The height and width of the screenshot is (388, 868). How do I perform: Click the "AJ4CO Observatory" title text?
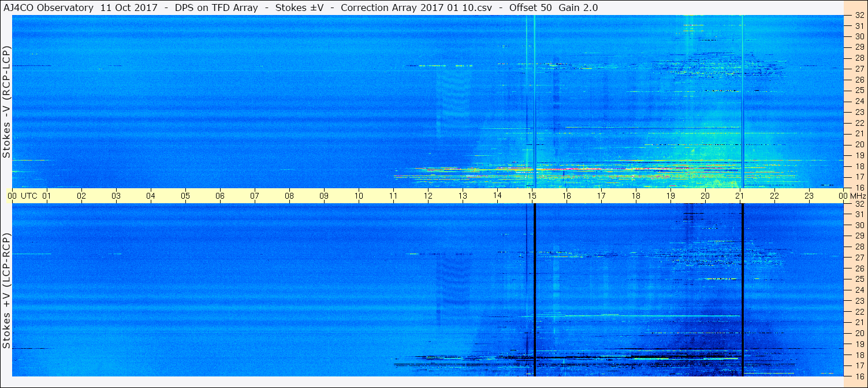click(x=47, y=8)
